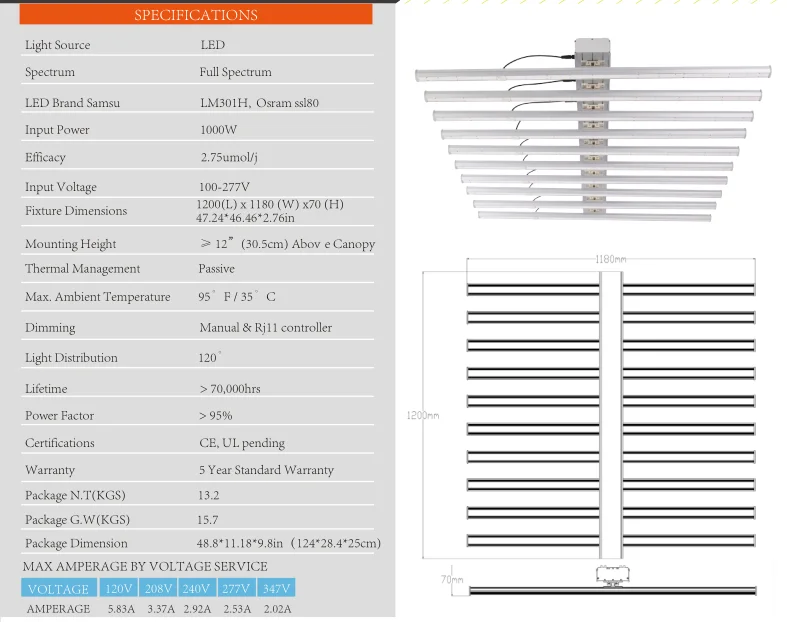This screenshot has height=622, width=787.
Task: Select the '208V' blue cell
Action: pyautogui.click(x=158, y=588)
